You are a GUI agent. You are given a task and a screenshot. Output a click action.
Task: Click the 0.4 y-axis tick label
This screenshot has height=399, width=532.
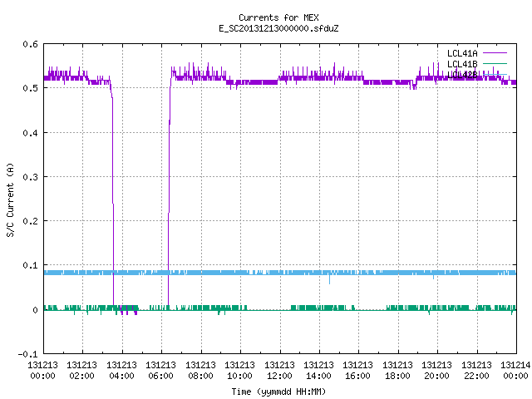click(30, 133)
